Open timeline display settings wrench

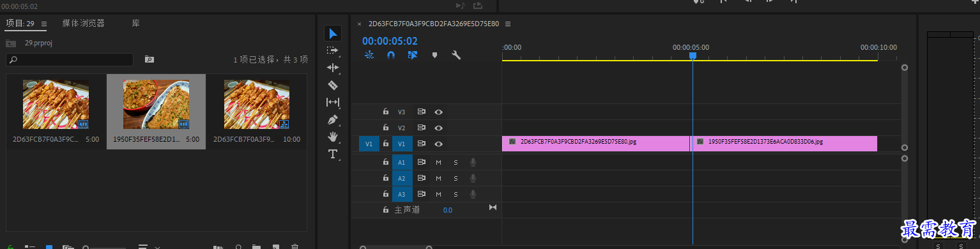(x=456, y=56)
